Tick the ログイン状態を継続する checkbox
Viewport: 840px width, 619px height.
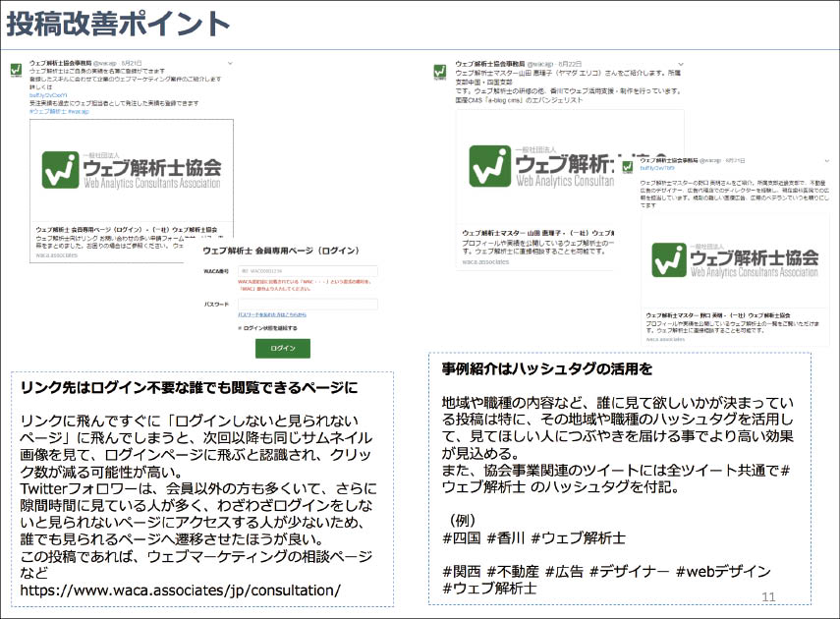(x=240, y=328)
